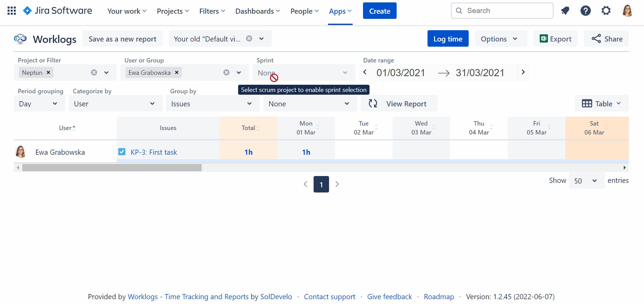Focus the Search input field
644x304 pixels.
point(502,11)
